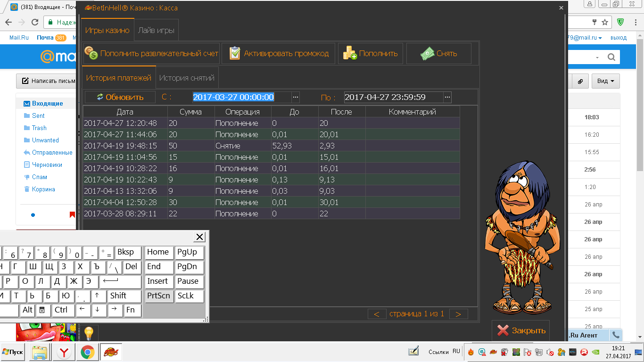The image size is (644, 362).
Task: Click the lightbulb hint icon
Action: [88, 333]
